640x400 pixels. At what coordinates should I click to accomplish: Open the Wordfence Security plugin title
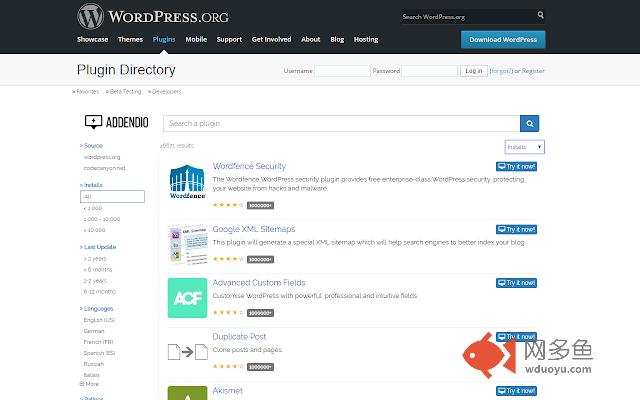point(249,166)
